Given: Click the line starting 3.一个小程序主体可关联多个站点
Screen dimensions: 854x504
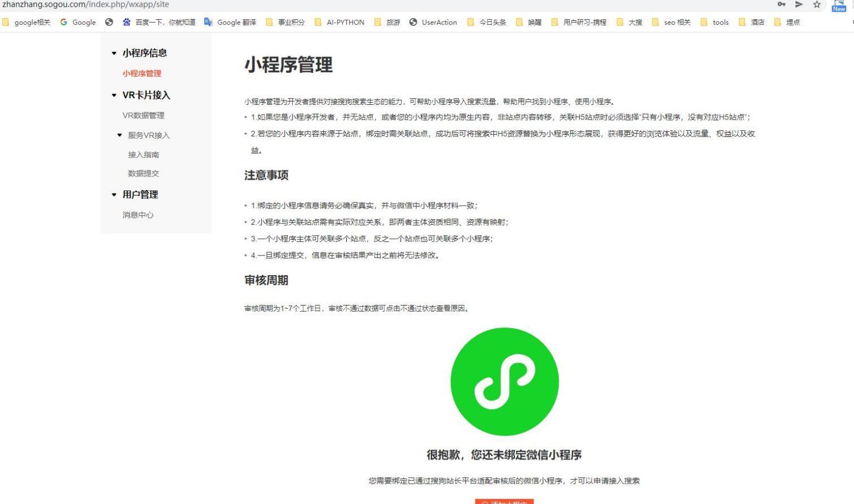Looking at the screenshot, I should tap(372, 239).
